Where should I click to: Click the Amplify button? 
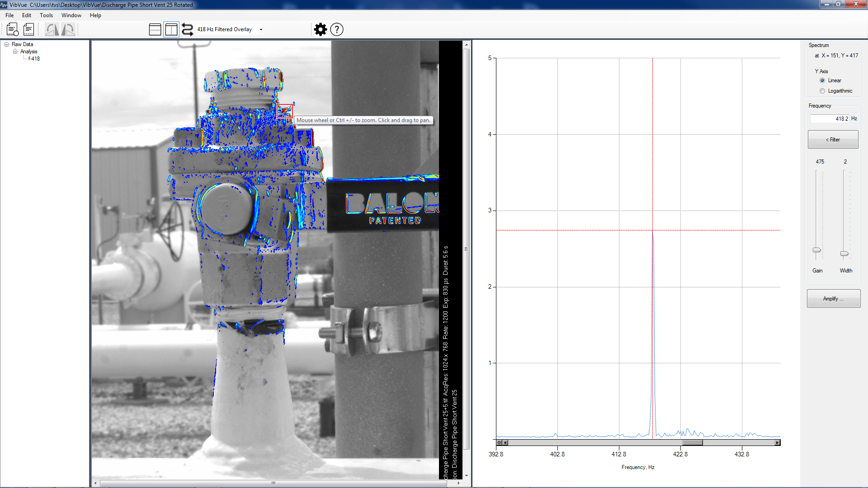pyautogui.click(x=833, y=298)
